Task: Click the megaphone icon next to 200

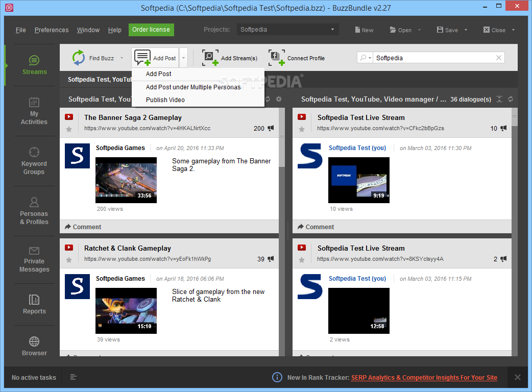Action: coord(271,128)
